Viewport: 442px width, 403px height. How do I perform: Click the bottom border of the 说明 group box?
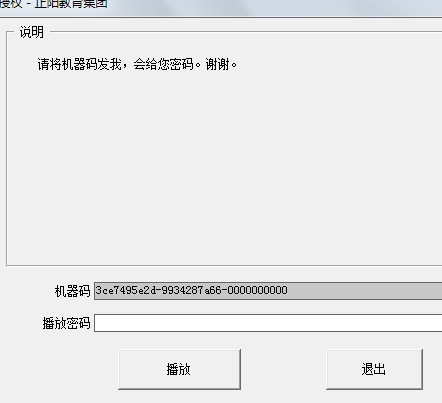tap(223, 265)
